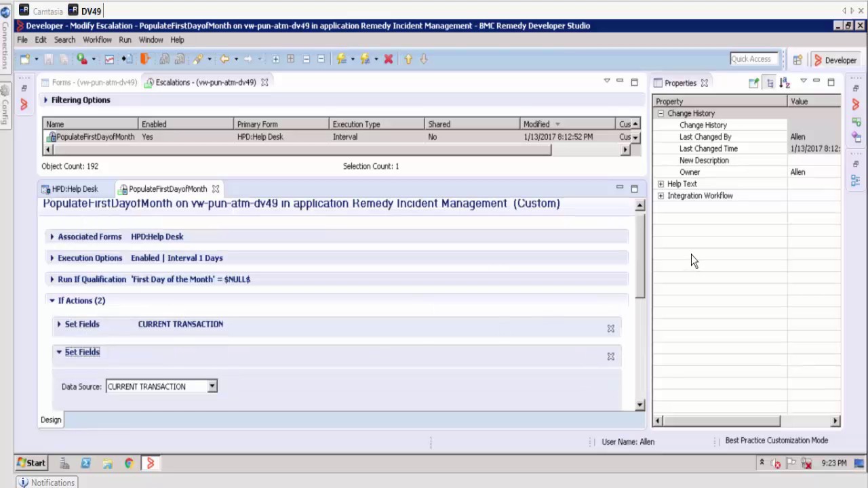Switch to HPD:Help Desk editor tab
Viewport: 868px width, 488px height.
[x=69, y=189]
